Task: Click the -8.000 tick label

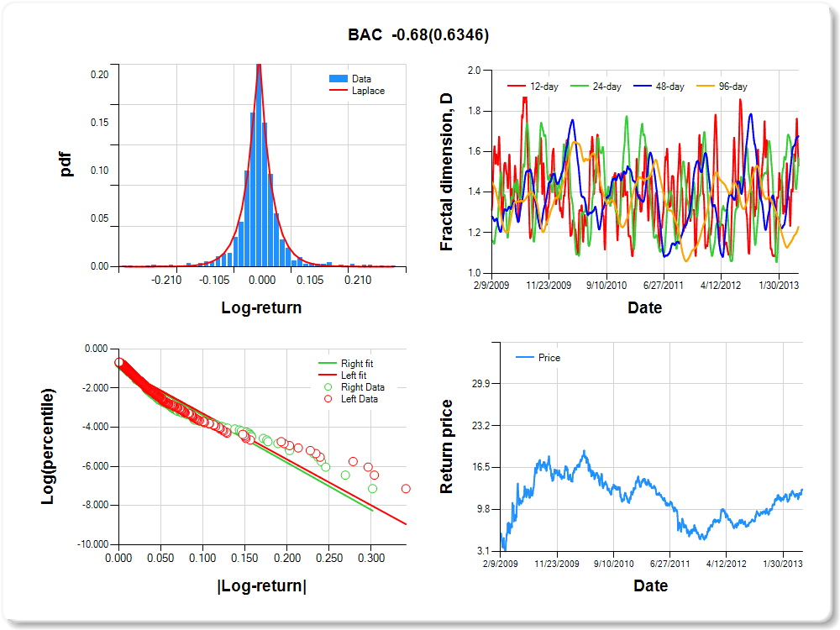Action: 96,505
